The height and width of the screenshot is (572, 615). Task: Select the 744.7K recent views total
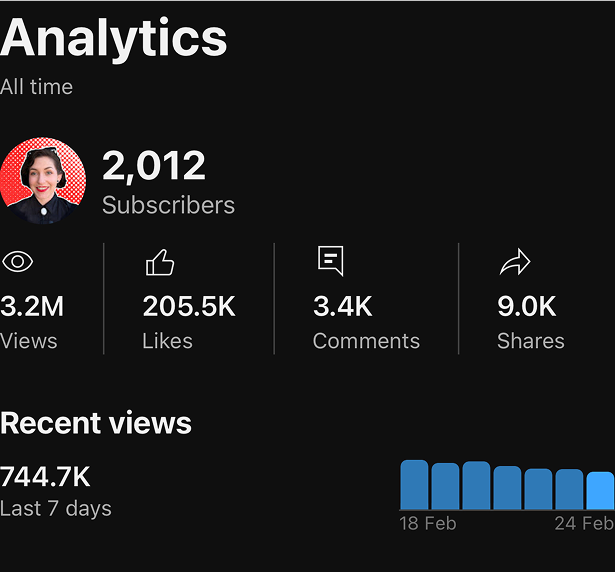point(45,477)
